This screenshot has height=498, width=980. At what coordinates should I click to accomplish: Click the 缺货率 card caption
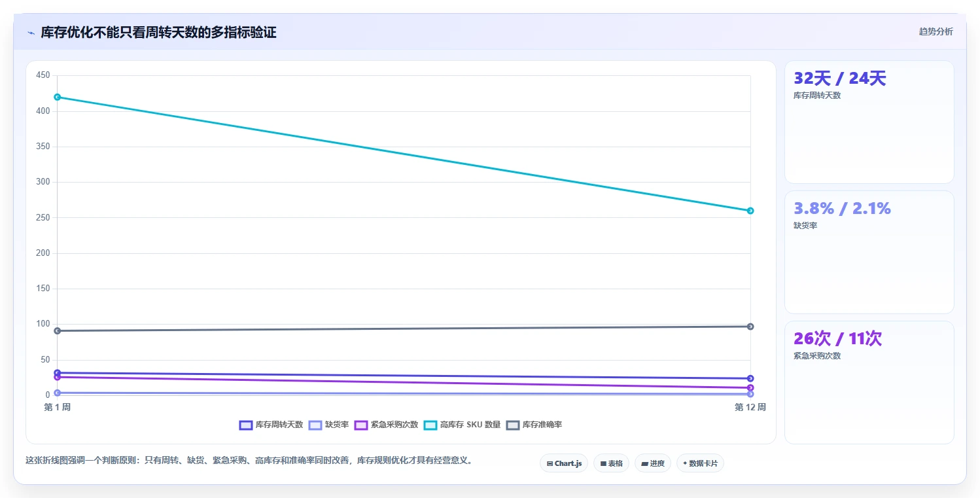(805, 226)
